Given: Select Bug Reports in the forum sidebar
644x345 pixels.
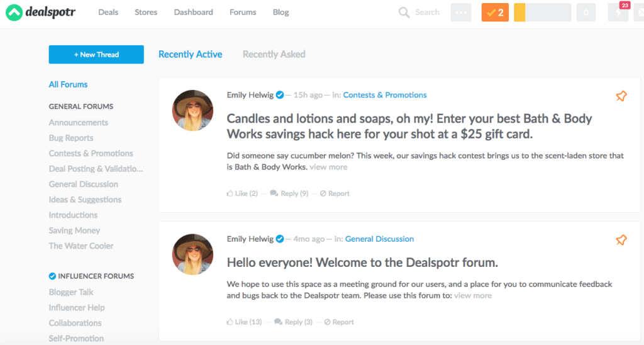Looking at the screenshot, I should pyautogui.click(x=71, y=139).
